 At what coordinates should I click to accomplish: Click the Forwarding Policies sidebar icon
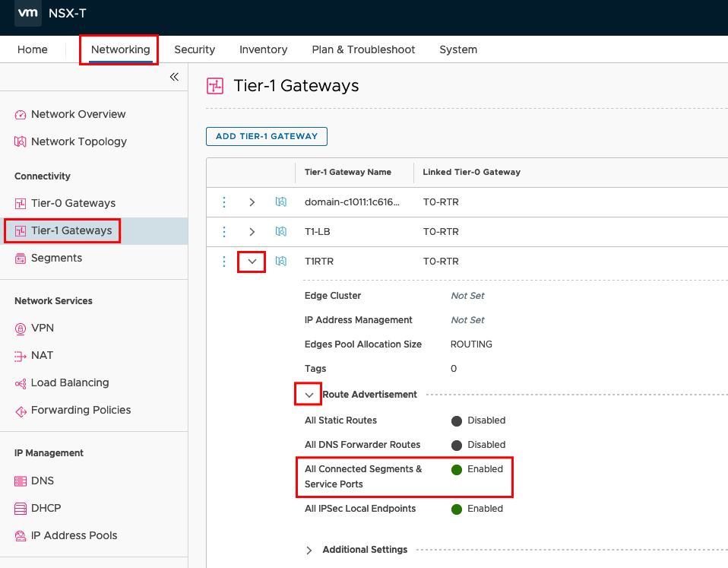21,411
